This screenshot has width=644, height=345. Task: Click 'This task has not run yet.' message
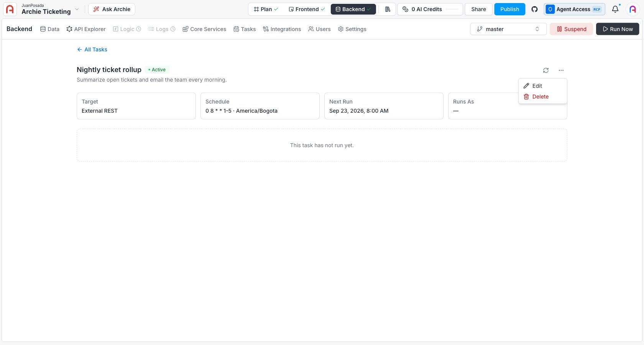(x=322, y=145)
